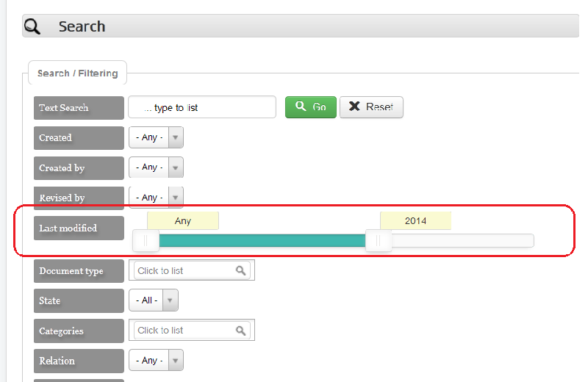Click magnifier icon in Document type field

(x=241, y=270)
